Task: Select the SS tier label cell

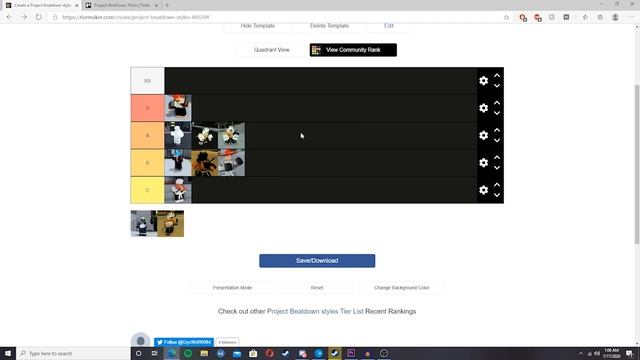Action: pyautogui.click(x=147, y=81)
